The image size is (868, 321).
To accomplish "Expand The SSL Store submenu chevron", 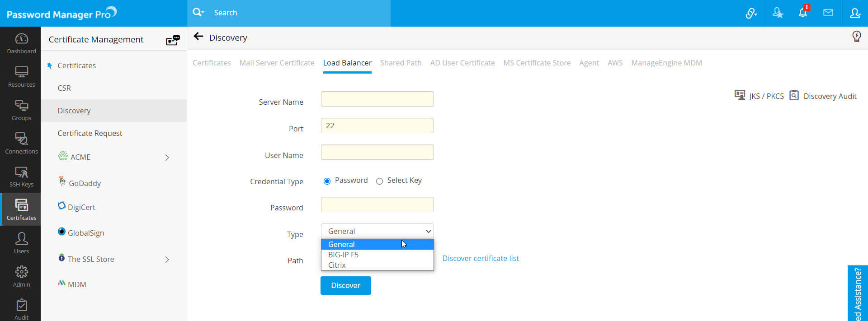I will 167,260.
